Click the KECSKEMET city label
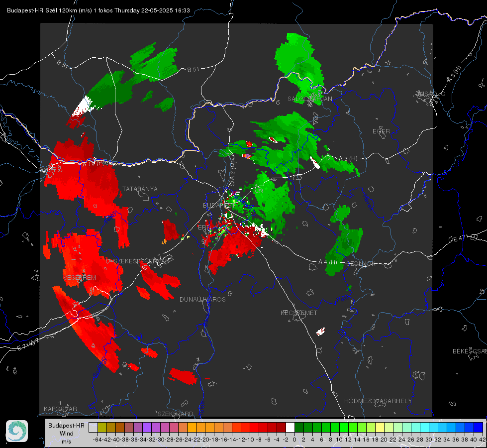Image resolution: width=487 pixels, height=448 pixels. pos(299,313)
